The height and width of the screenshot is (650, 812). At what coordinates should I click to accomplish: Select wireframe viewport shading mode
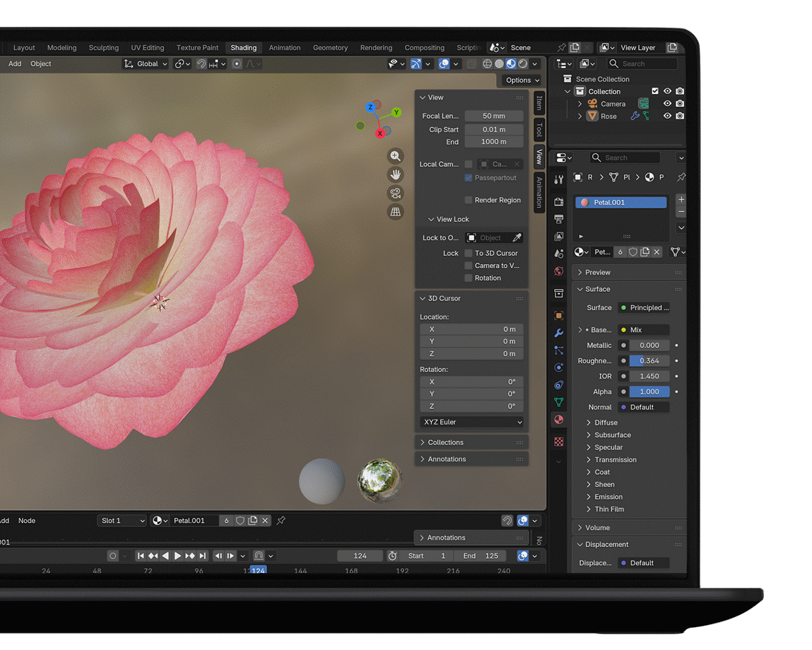[x=487, y=63]
